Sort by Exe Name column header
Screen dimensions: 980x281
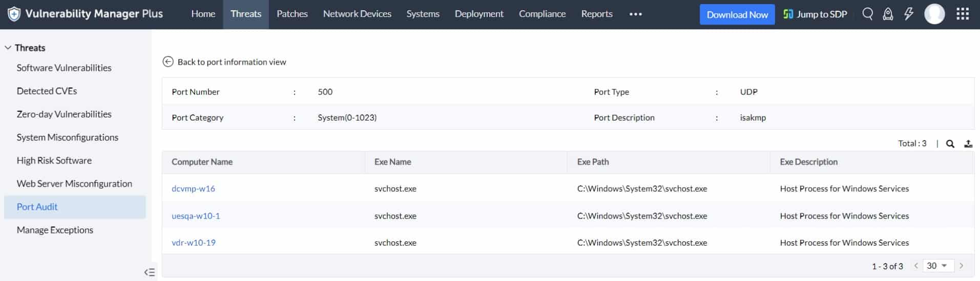392,162
